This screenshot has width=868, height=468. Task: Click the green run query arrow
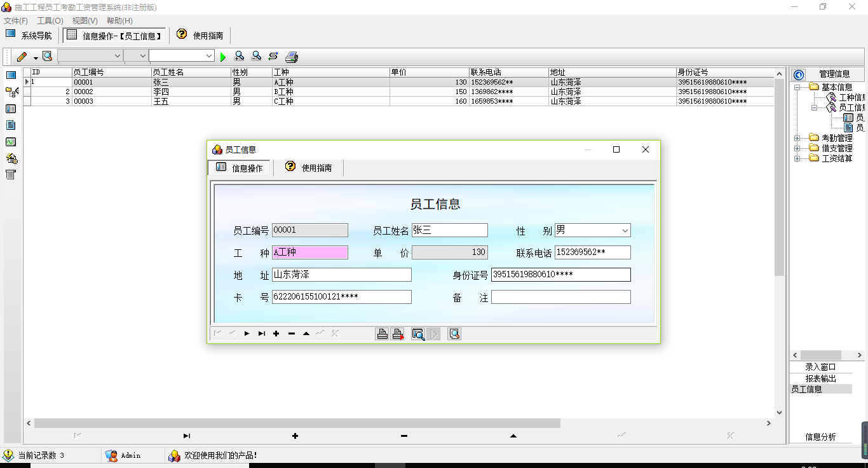(x=223, y=57)
